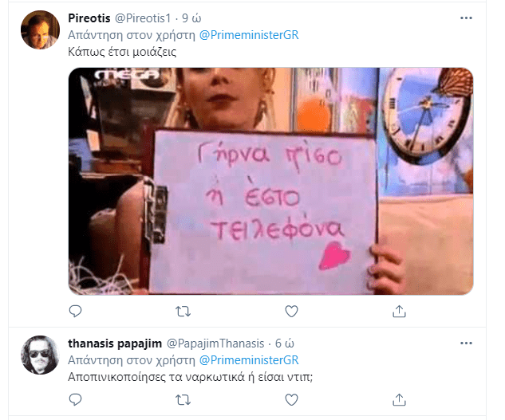
Task: Open more options on thanasis papajim tweet
Action: click(466, 343)
